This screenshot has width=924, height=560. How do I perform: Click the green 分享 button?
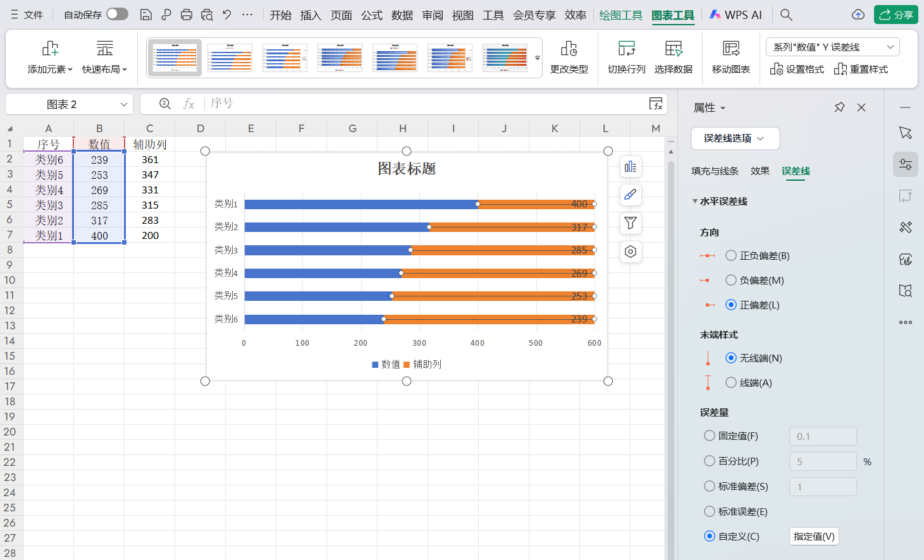896,14
